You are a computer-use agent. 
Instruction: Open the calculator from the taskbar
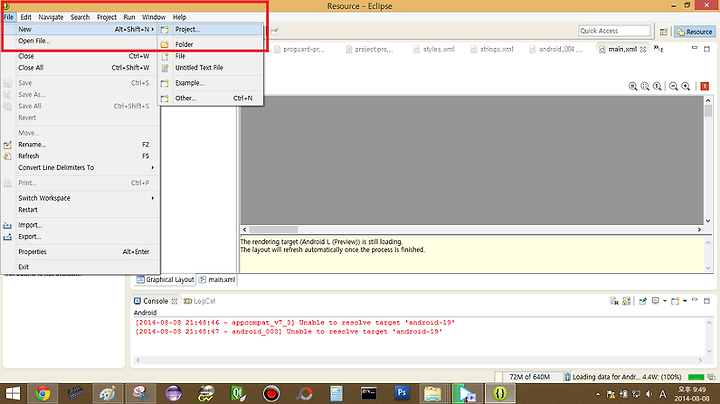336,393
